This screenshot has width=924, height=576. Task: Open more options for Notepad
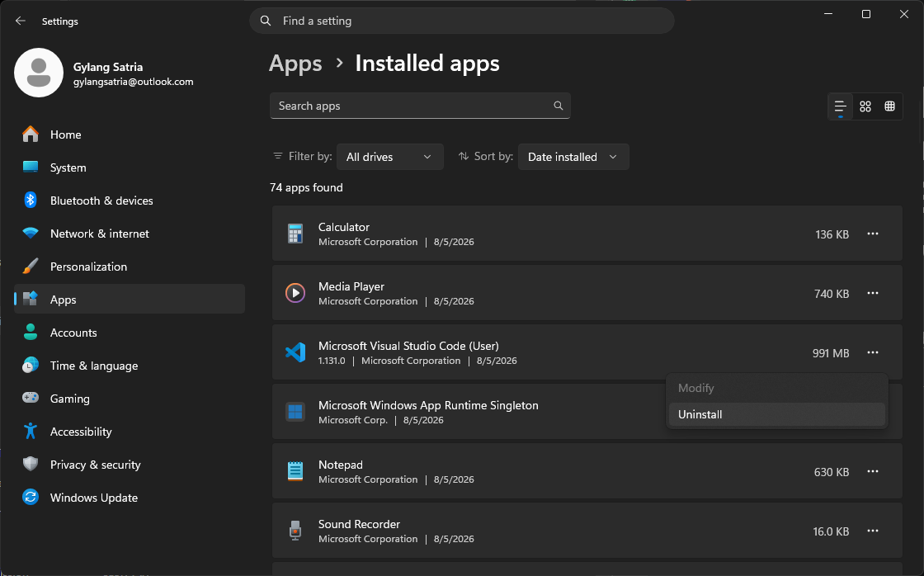point(873,471)
